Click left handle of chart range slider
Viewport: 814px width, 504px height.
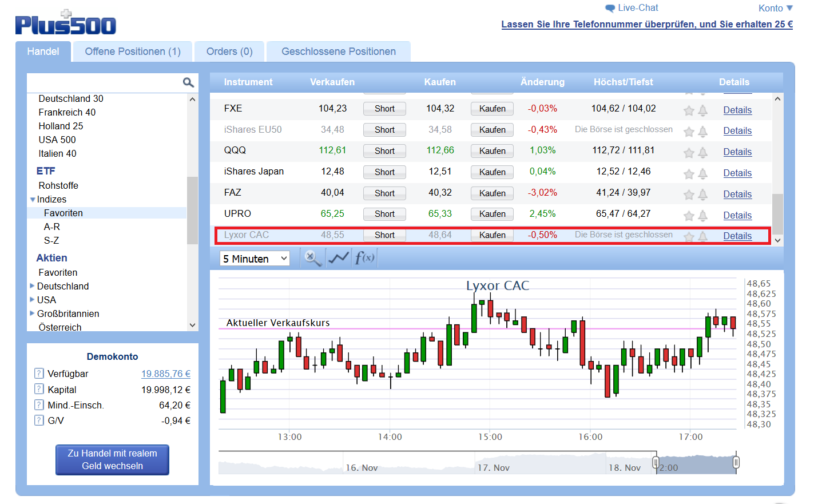point(656,462)
